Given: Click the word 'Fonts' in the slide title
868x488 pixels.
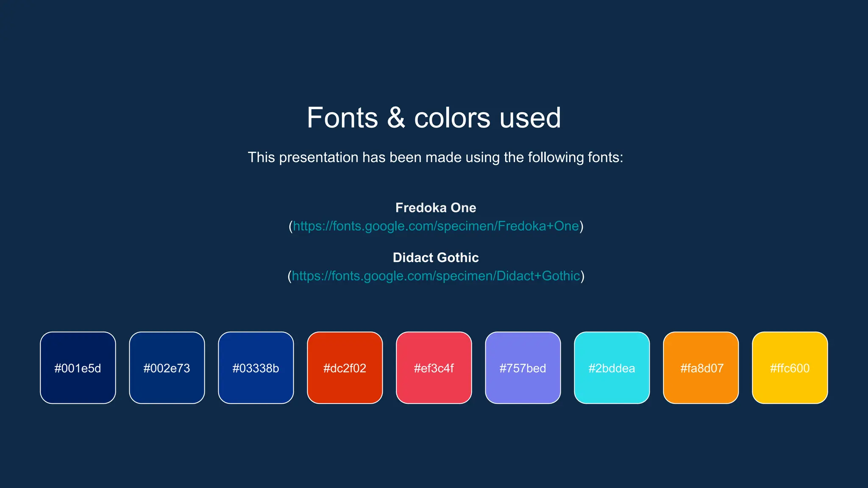Looking at the screenshot, I should point(342,118).
